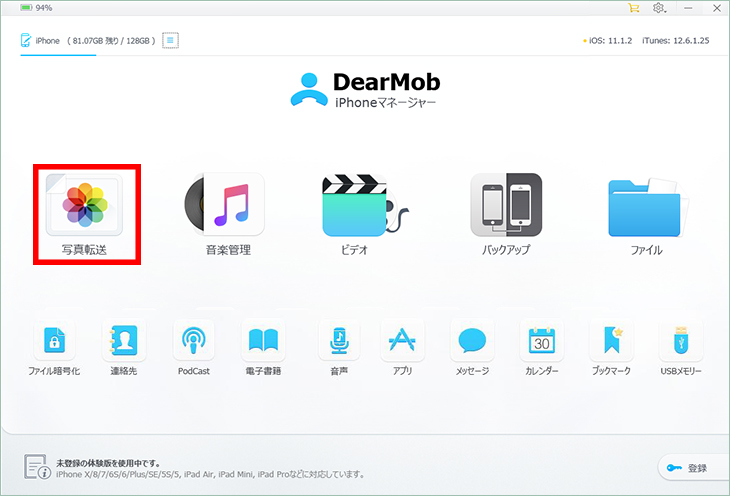The width and height of the screenshot is (730, 496).
Task: Click the DearMob logo
Action: coord(365,89)
